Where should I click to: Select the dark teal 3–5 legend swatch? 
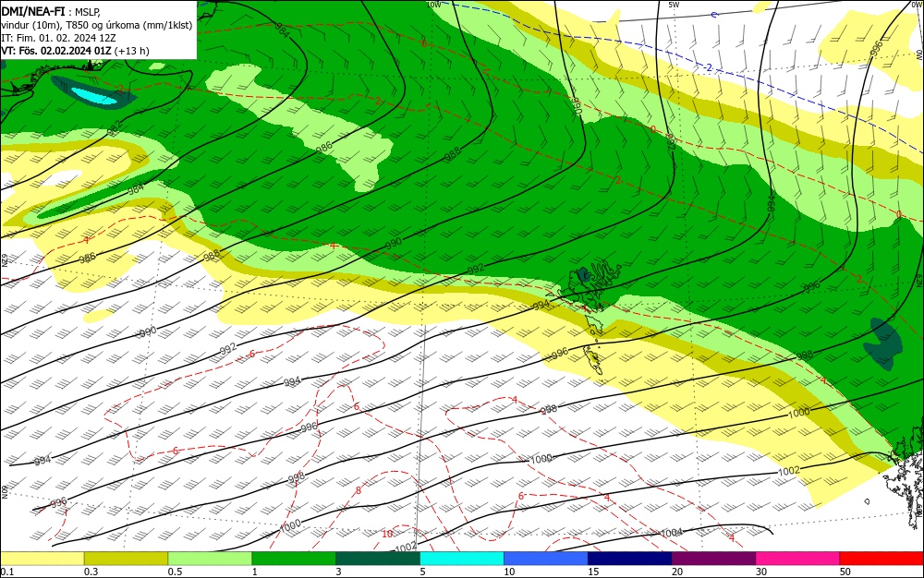tap(378, 559)
